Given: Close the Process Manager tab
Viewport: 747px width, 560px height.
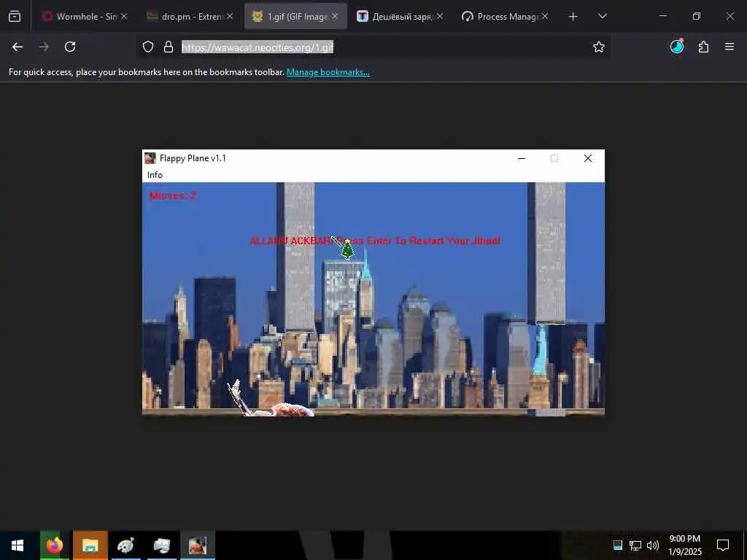Looking at the screenshot, I should 545,16.
